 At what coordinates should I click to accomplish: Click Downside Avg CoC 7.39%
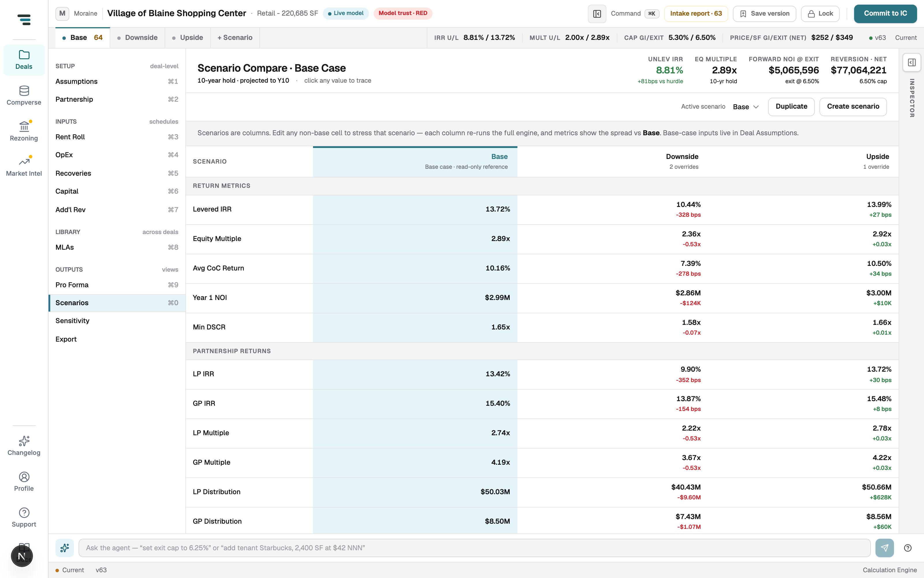(x=690, y=263)
